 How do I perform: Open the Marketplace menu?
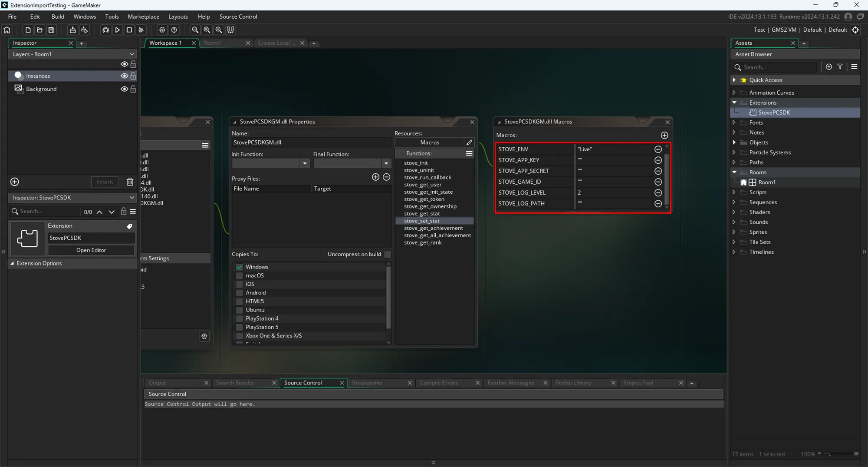point(143,17)
